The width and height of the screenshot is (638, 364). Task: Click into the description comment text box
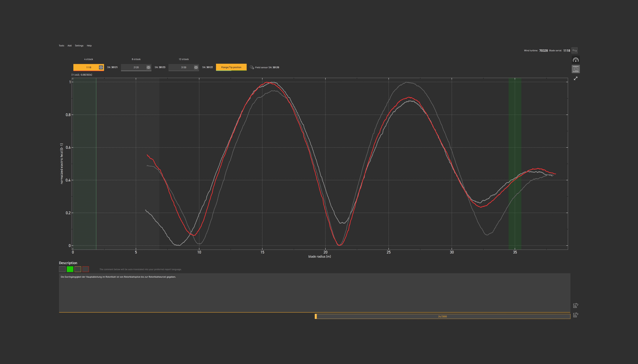(314, 293)
